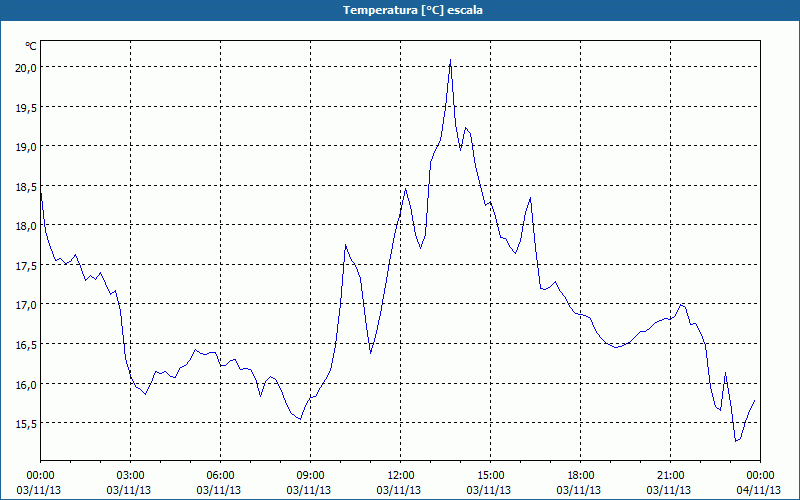Screen dimensions: 800x500
Task: Click the 06:00 time label
Action: (220, 476)
